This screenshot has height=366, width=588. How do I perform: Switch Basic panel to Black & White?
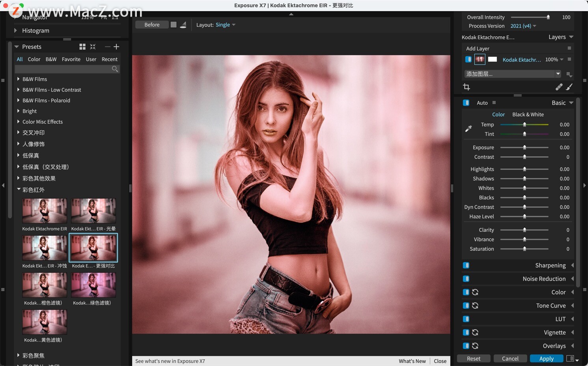[x=528, y=114]
